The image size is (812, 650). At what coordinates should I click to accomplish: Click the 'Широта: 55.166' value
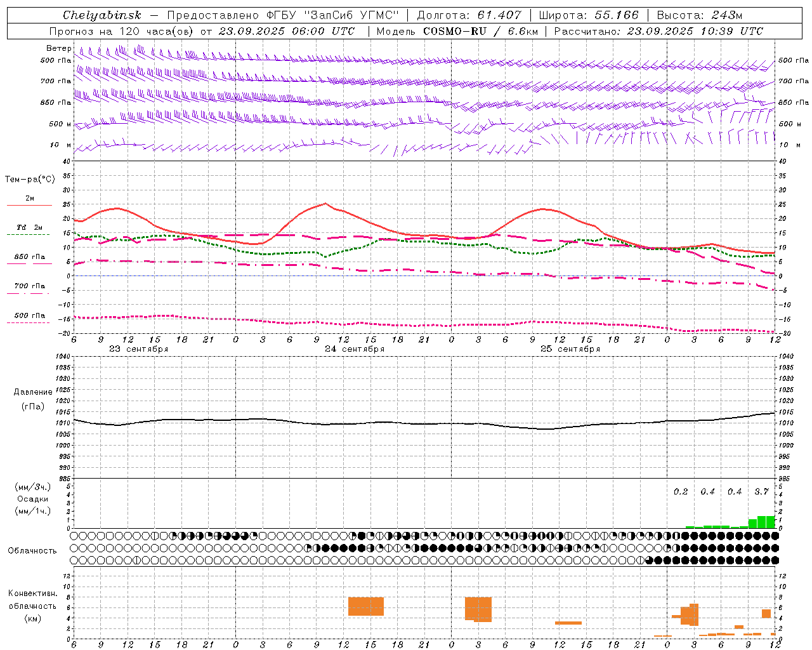(589, 15)
